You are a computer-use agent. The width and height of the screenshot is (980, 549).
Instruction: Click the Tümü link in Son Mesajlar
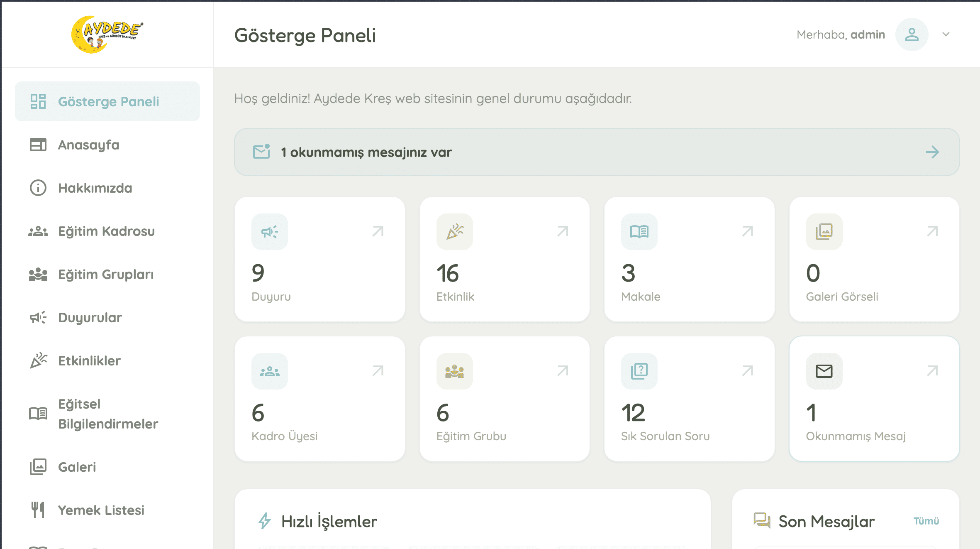tap(926, 521)
